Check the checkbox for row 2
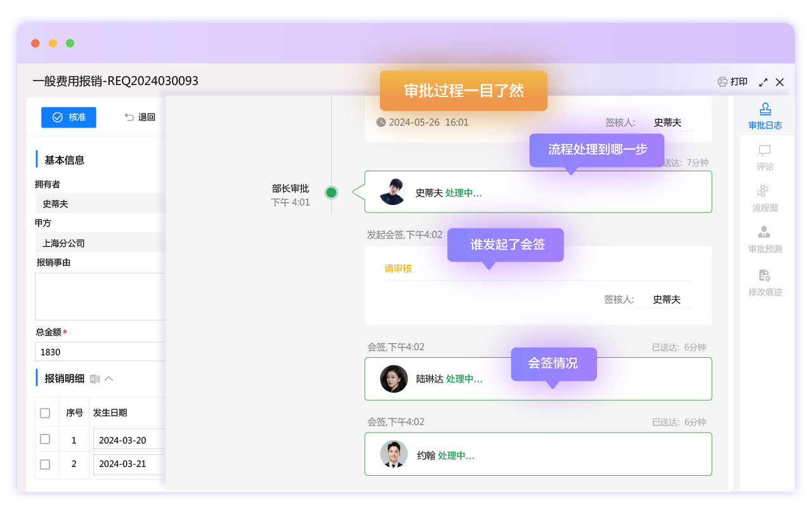812x531 pixels. (x=46, y=464)
